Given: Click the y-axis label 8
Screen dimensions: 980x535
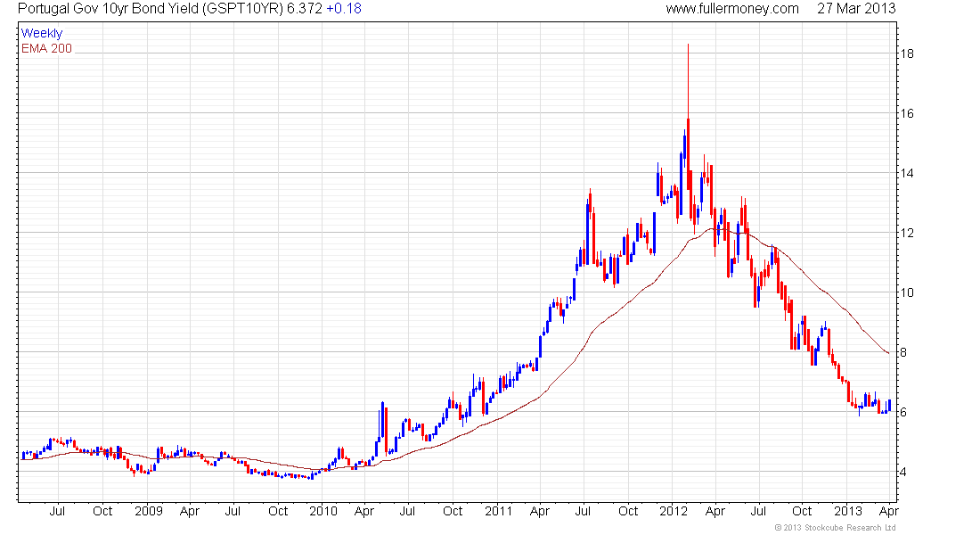Looking at the screenshot, I should tap(903, 352).
